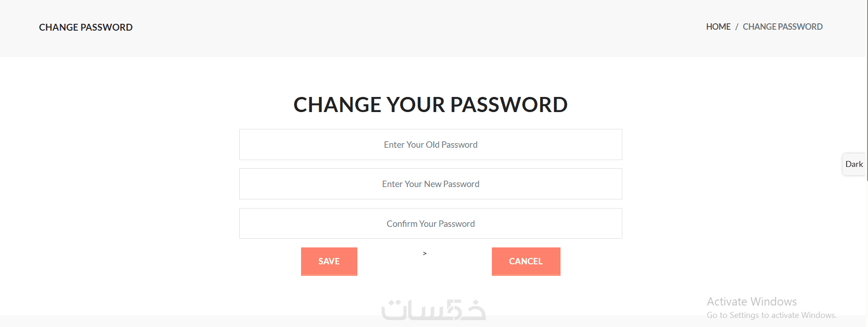Viewport: 868px width, 327px height.
Task: Click the Khamsat watermark logo
Action: [433, 310]
